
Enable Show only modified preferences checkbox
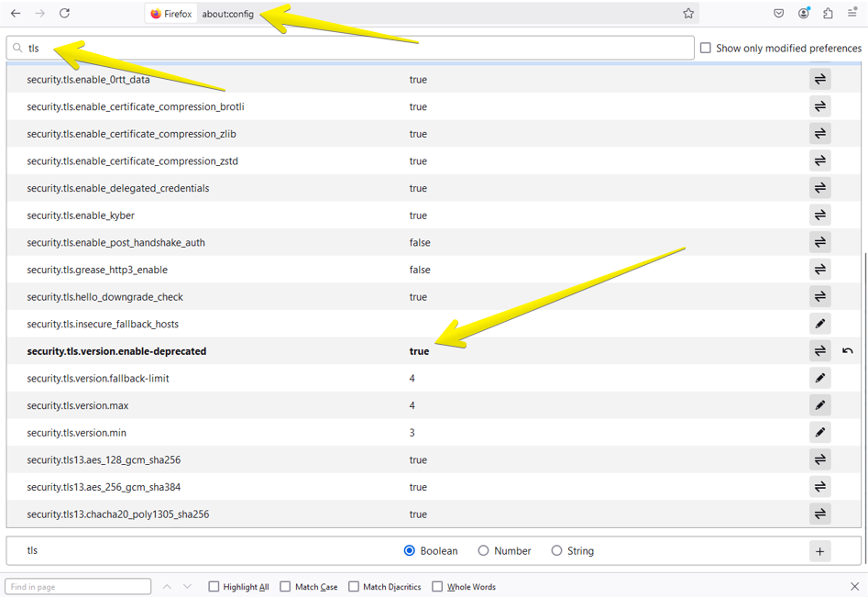(706, 48)
